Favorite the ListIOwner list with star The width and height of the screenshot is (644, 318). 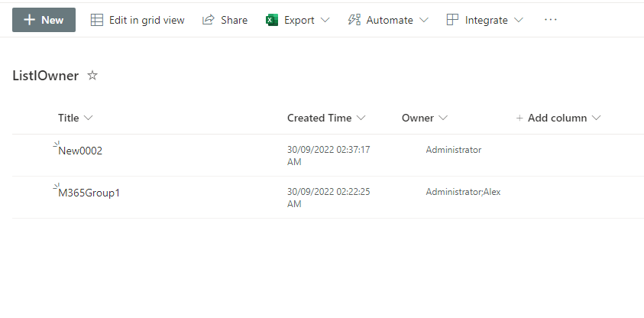pos(92,75)
